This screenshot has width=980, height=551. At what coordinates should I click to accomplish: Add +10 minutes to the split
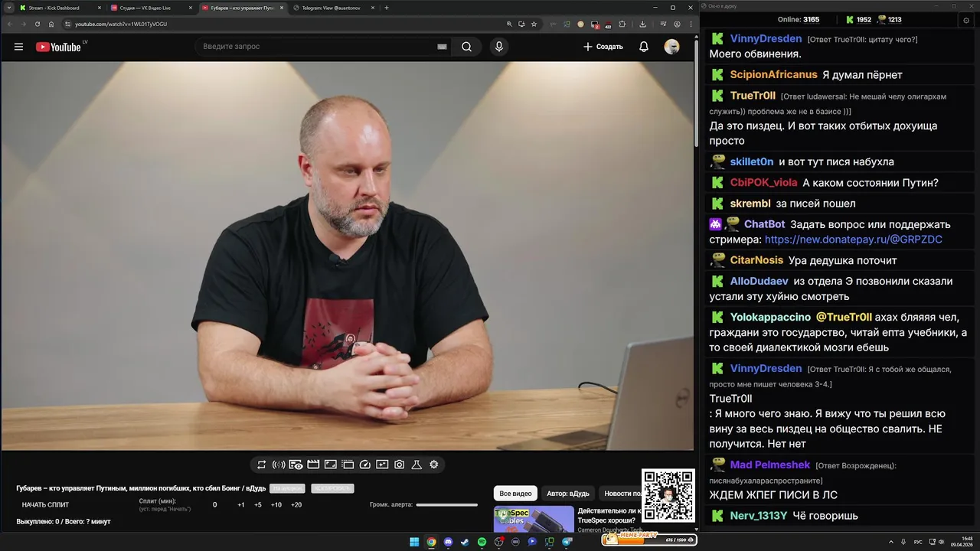276,504
